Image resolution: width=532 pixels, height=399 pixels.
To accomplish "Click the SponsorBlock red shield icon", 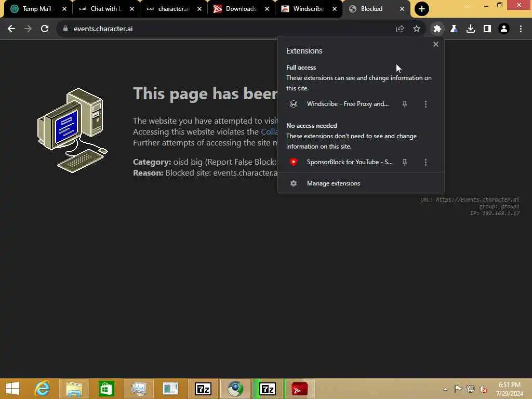I will (294, 162).
